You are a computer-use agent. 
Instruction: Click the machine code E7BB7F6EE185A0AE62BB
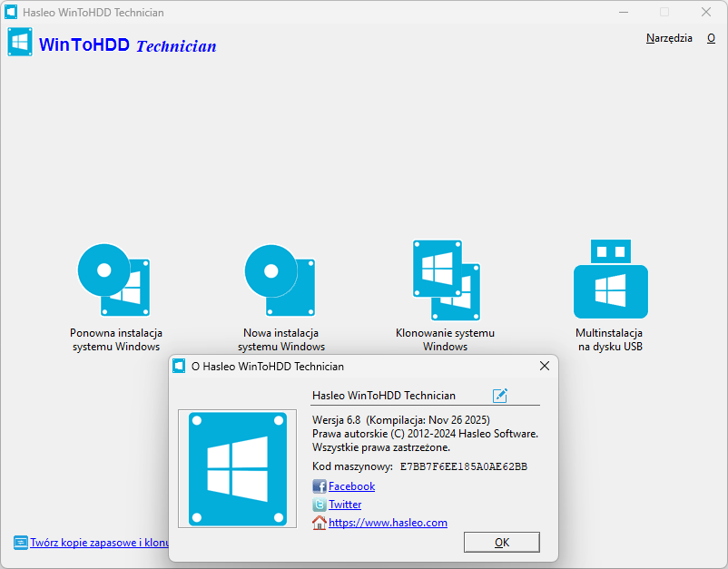coord(464,466)
